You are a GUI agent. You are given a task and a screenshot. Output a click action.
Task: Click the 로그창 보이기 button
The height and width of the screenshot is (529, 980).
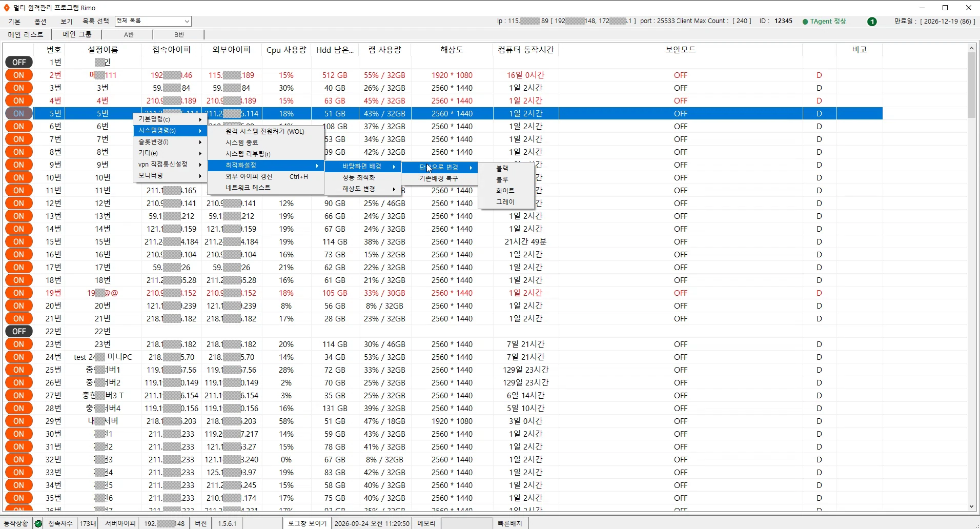307,523
